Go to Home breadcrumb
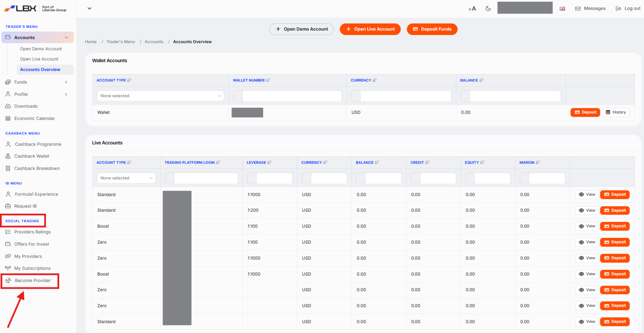The image size is (644, 333). (91, 42)
